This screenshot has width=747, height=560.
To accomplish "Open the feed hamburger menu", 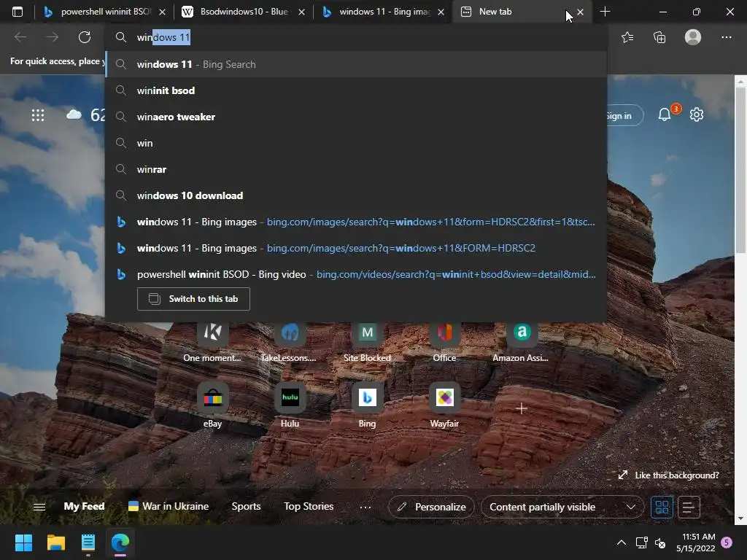I will pos(39,507).
